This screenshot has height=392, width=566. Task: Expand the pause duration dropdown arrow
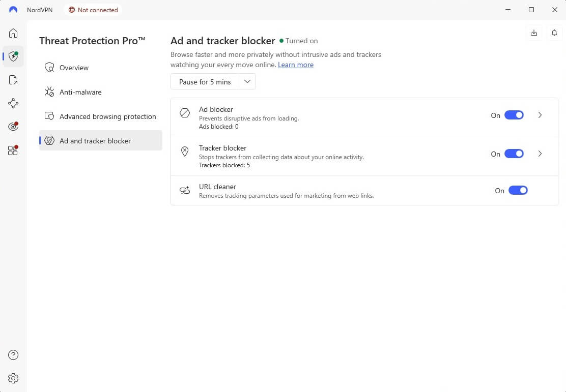click(247, 81)
